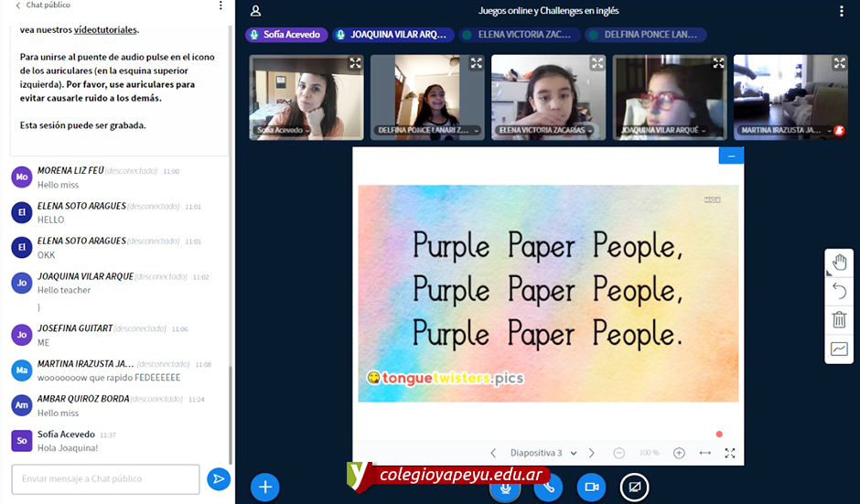Open the Chat público options menu
860x504 pixels.
(220, 5)
